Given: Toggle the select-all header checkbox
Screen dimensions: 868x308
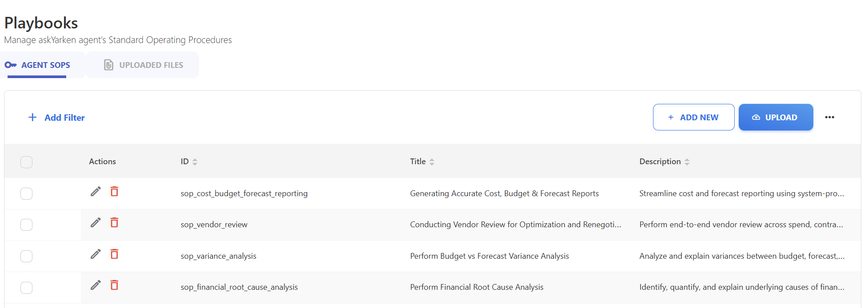Looking at the screenshot, I should pyautogui.click(x=27, y=162).
